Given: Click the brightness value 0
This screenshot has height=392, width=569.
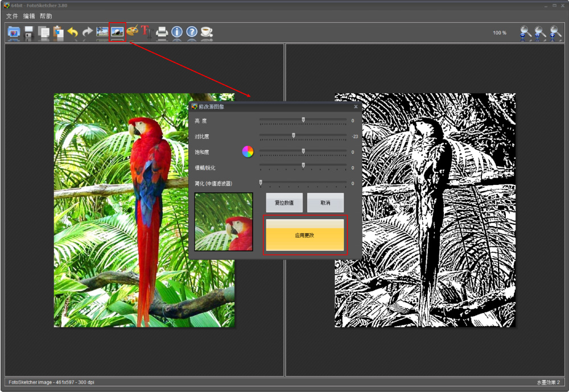Looking at the screenshot, I should [x=353, y=121].
